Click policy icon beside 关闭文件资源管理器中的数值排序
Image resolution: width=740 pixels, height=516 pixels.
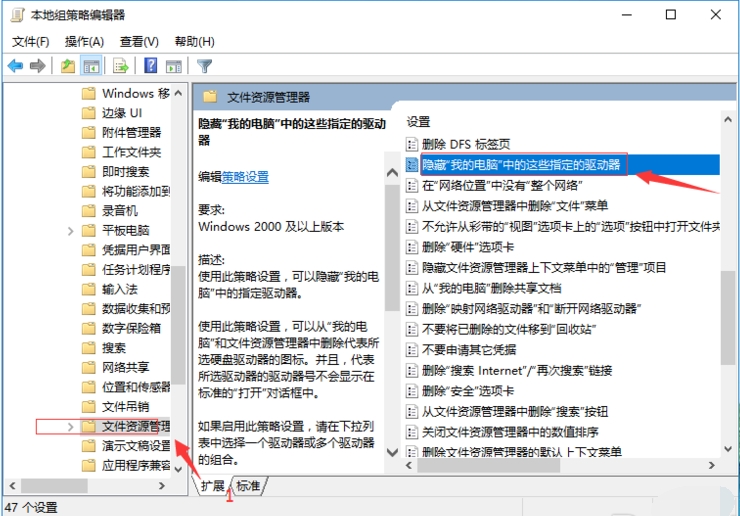412,432
